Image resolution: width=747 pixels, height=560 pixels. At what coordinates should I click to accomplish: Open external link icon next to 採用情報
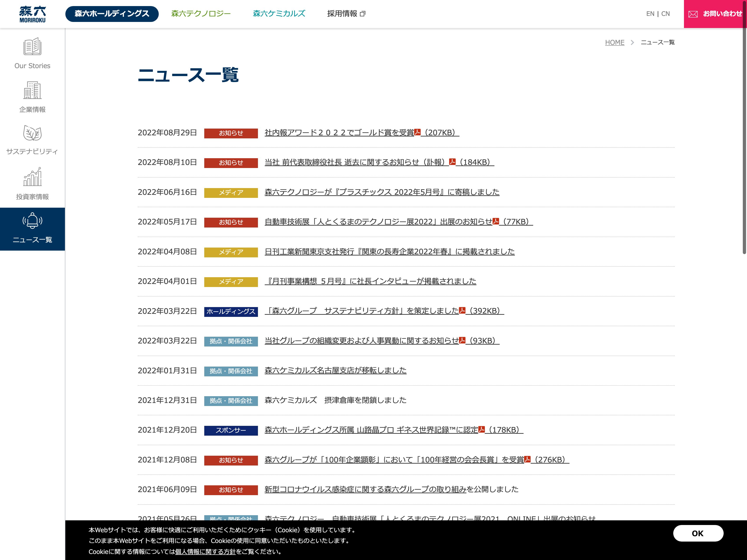point(363,14)
